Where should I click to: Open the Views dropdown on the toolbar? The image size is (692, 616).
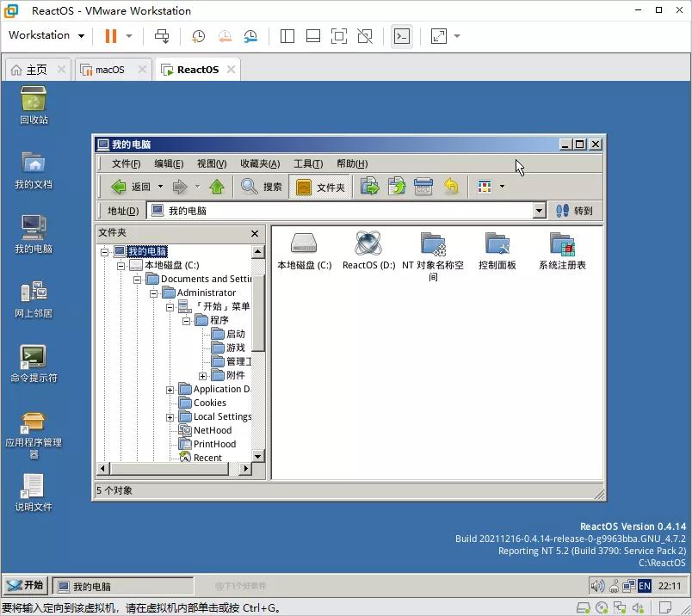(497, 186)
